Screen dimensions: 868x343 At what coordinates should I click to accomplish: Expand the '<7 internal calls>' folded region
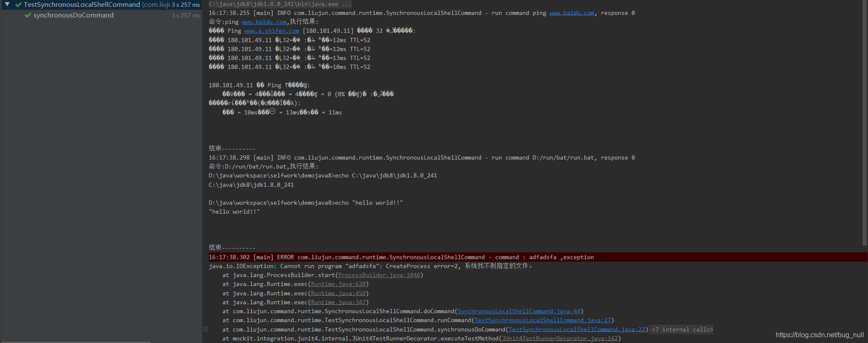(682, 329)
